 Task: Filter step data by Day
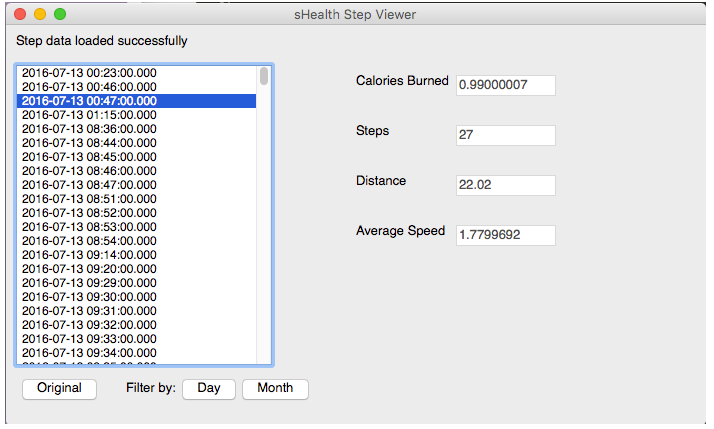[x=209, y=389]
